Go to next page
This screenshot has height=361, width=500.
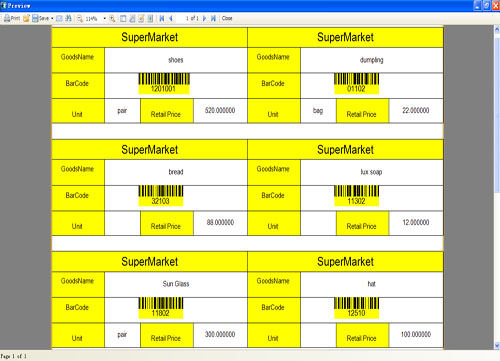204,18
